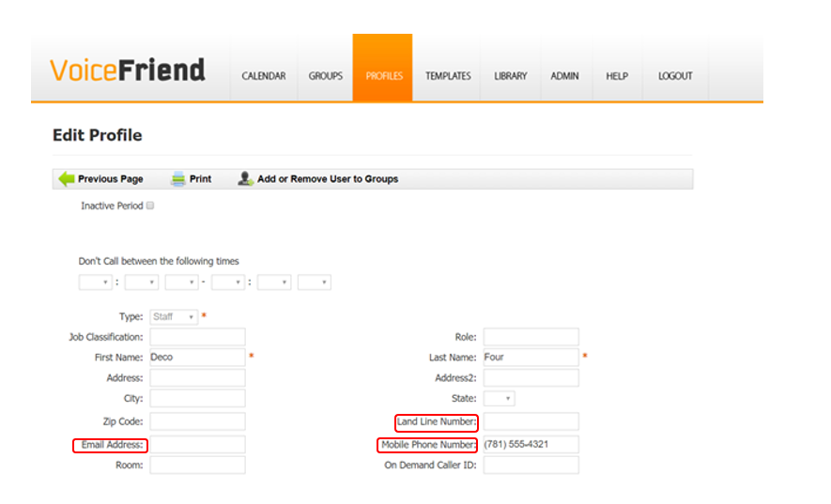This screenshot has height=504, width=831.
Task: Click the Edit Profile heading
Action: click(98, 135)
